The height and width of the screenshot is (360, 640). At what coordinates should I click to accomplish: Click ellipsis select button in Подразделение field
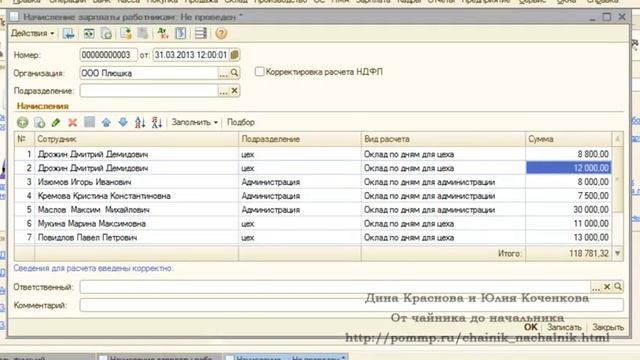223,91
